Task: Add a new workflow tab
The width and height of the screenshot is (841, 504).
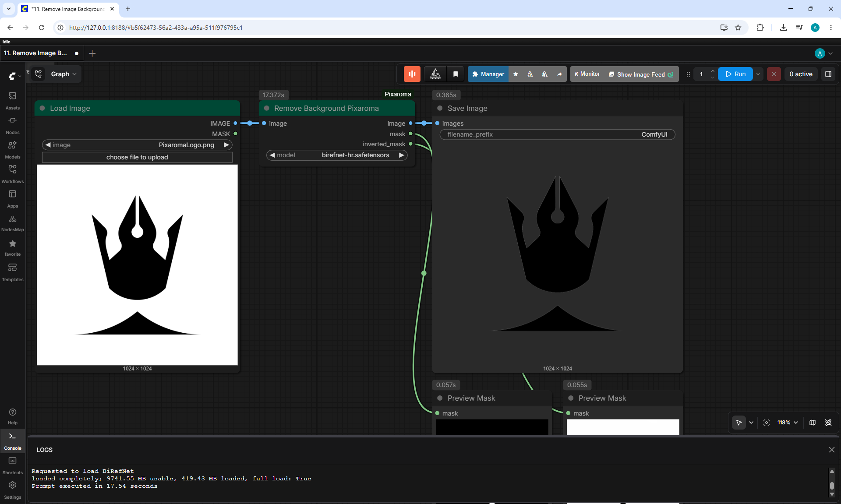Action: 92,53
